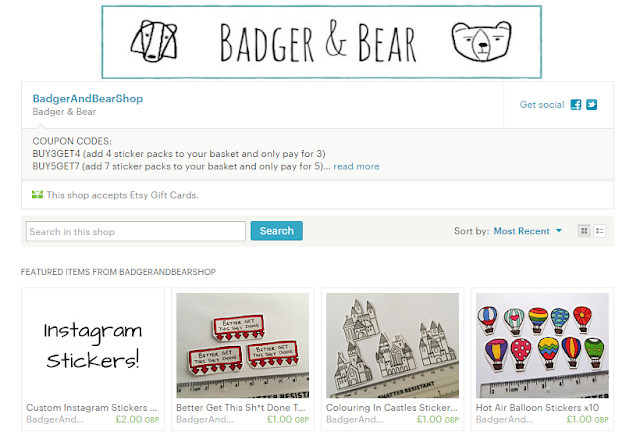Expand coupon codes with read more
Screen dimensions: 640x439
click(356, 166)
